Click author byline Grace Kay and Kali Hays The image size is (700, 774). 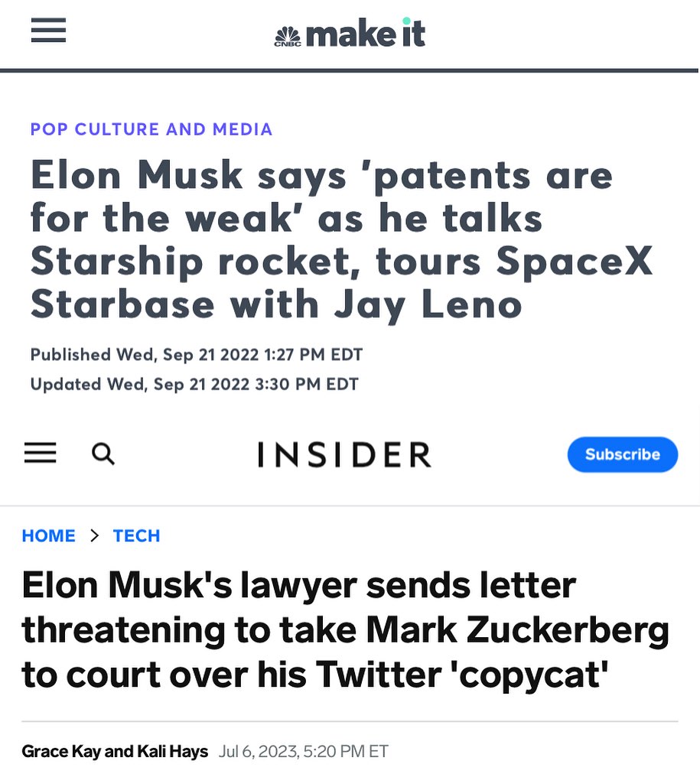coord(115,751)
